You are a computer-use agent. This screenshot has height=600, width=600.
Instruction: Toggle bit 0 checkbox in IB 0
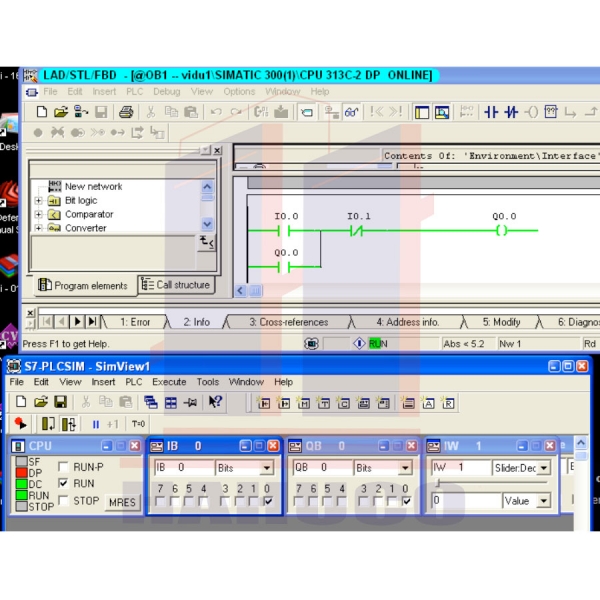coord(268,501)
